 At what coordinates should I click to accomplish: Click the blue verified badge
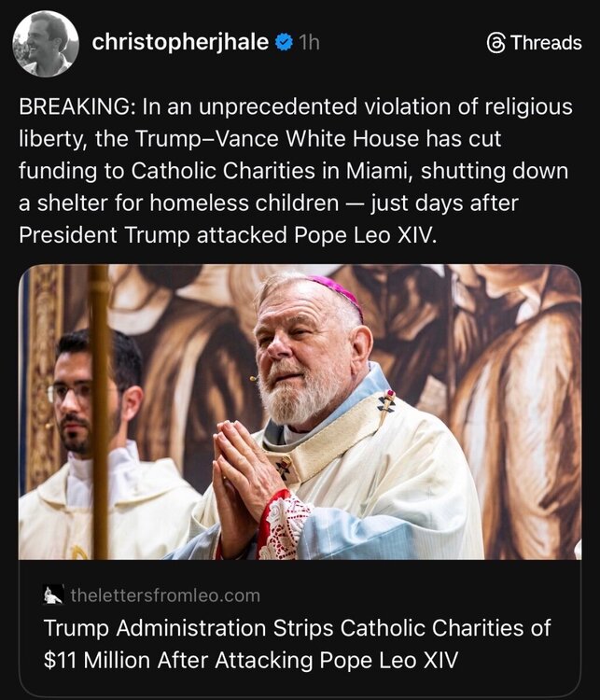coord(284,42)
